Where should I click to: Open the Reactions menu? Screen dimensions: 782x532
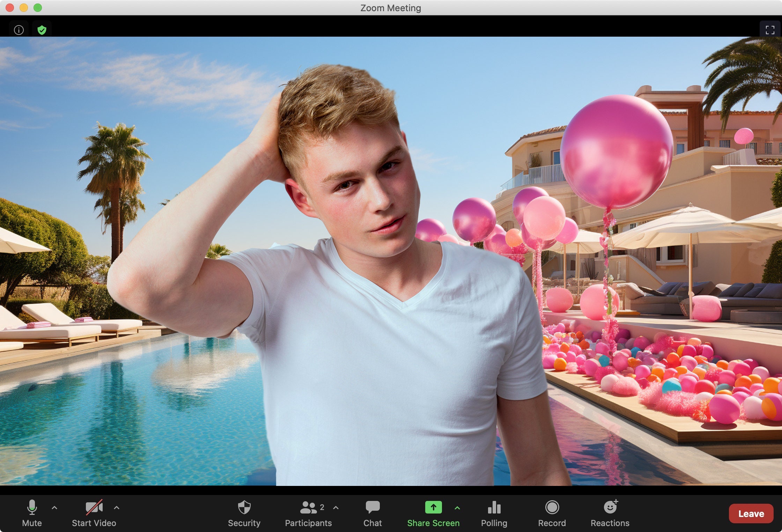point(610,512)
